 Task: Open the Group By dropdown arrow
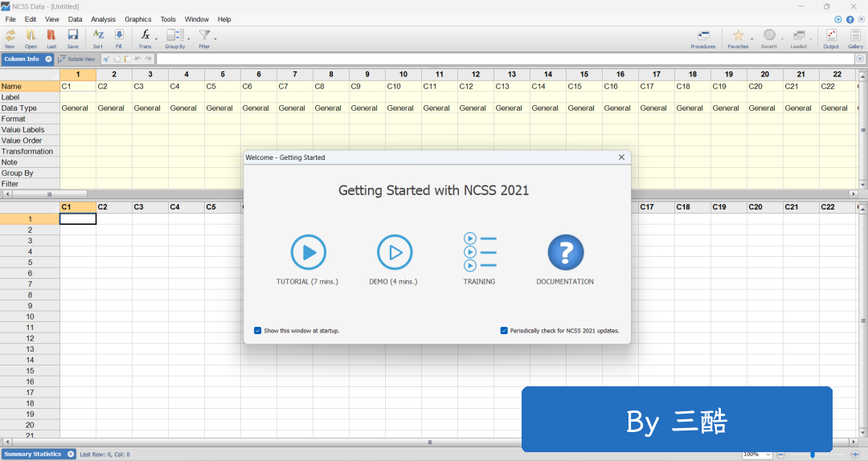point(189,39)
